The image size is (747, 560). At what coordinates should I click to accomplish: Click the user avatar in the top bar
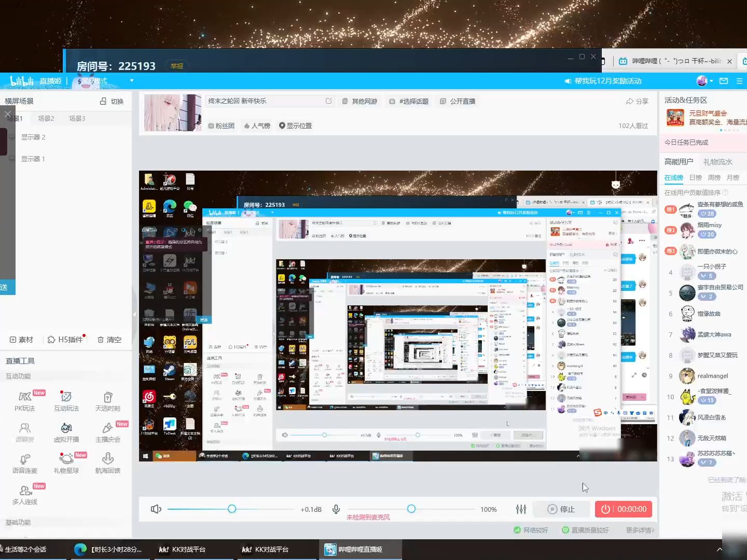(x=702, y=81)
